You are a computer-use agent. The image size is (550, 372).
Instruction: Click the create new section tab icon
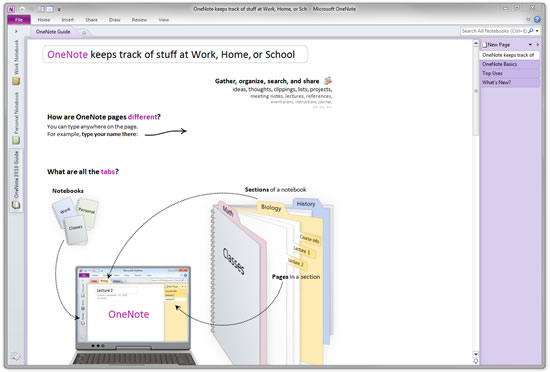(84, 33)
